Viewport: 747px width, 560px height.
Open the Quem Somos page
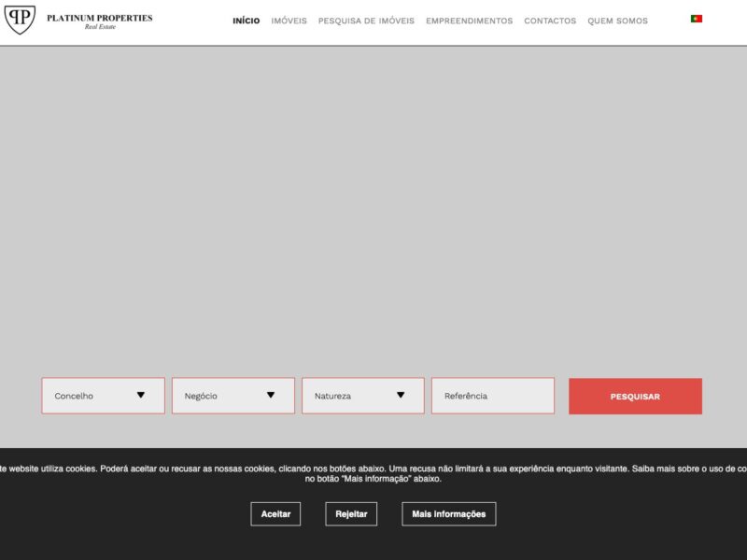tap(617, 21)
